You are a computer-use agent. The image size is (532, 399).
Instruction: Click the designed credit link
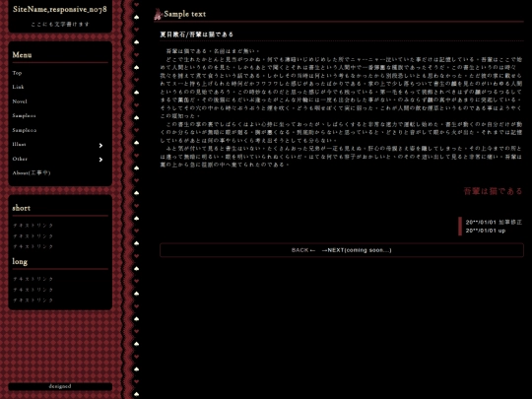point(60,386)
